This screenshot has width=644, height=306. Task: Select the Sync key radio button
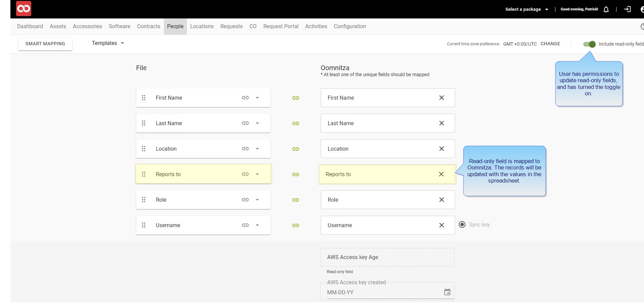[x=462, y=224]
